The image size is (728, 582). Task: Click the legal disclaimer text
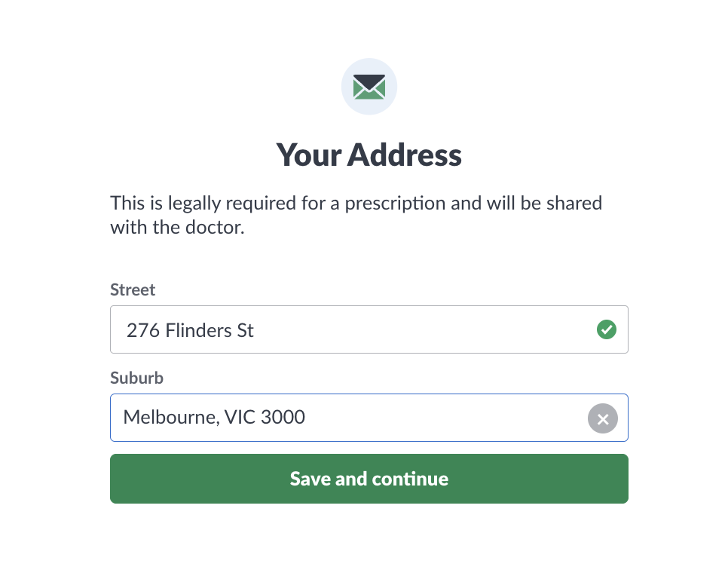356,215
